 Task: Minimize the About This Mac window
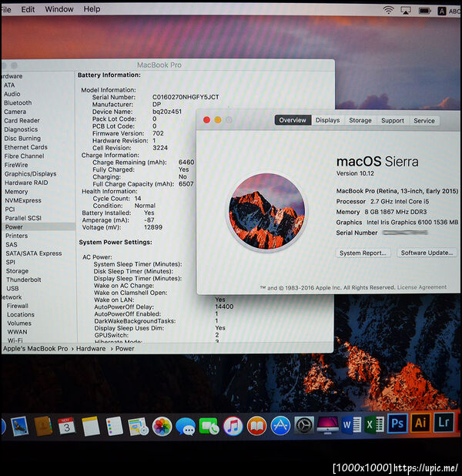[218, 120]
